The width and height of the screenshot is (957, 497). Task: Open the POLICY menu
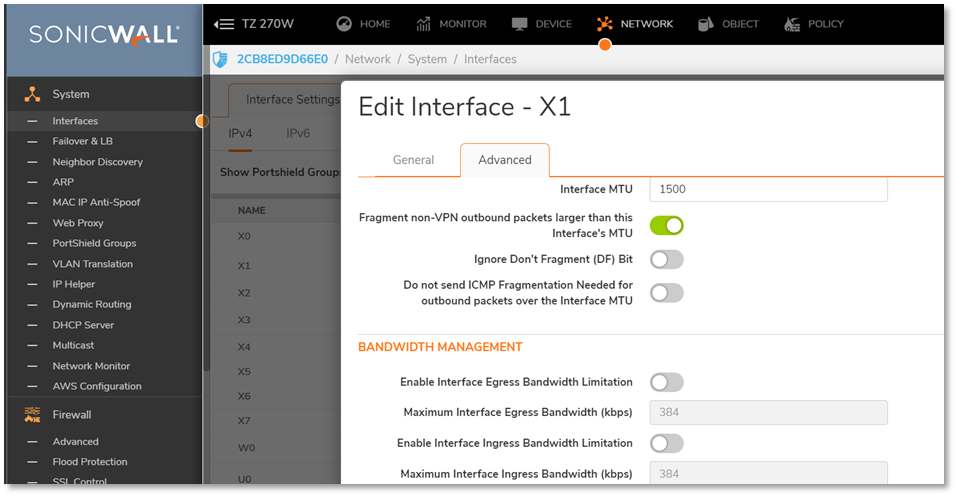pyautogui.click(x=825, y=24)
